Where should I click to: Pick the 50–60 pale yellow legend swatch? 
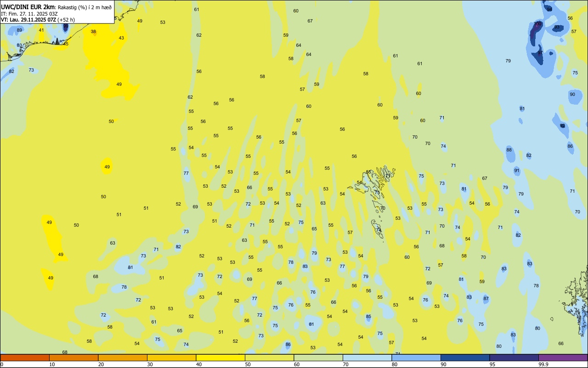(x=269, y=357)
